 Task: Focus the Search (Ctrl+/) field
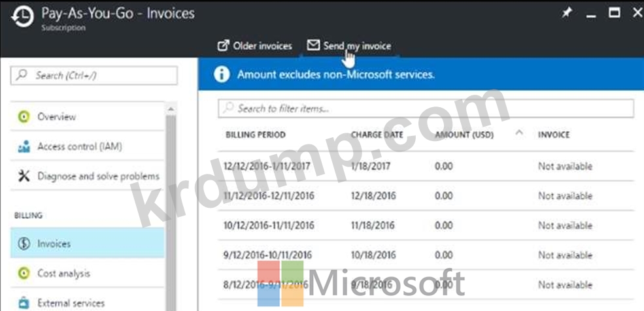point(94,75)
